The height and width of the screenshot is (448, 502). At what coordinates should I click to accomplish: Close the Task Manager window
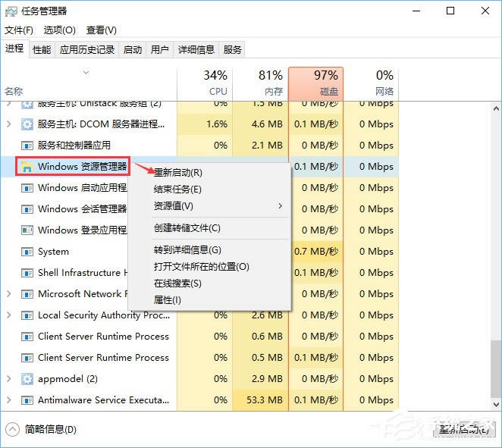(485, 11)
